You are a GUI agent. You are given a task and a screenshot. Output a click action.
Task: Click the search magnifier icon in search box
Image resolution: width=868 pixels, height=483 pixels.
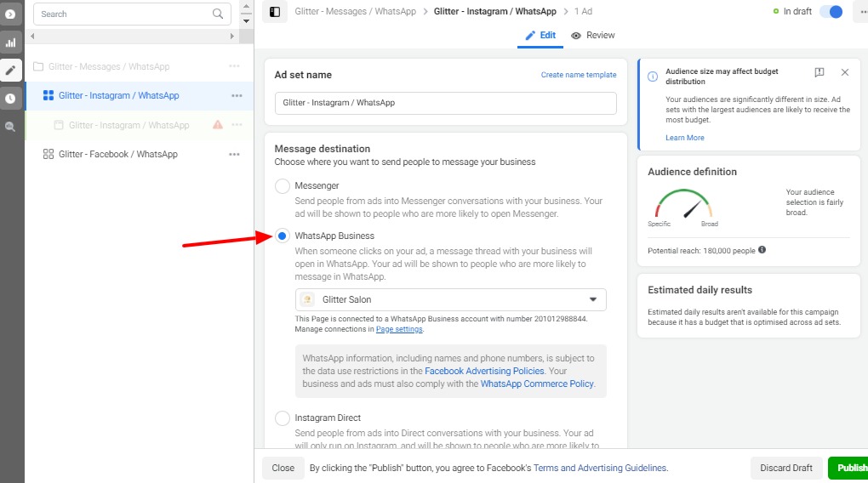pyautogui.click(x=218, y=14)
